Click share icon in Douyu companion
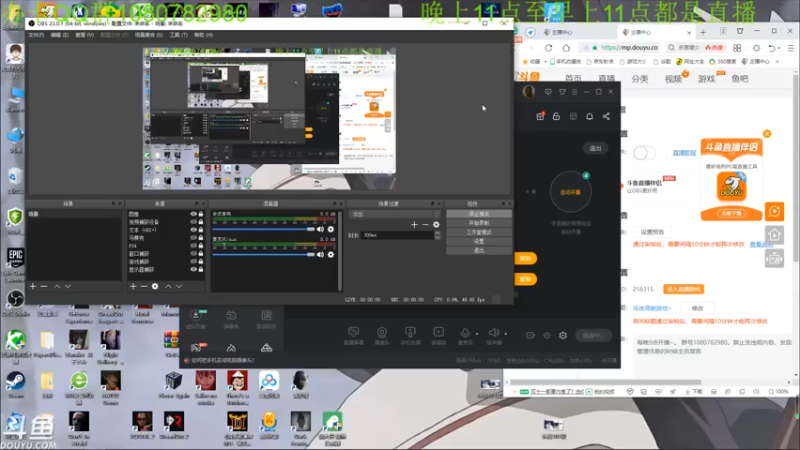Image resolution: width=800 pixels, height=450 pixels. [606, 116]
